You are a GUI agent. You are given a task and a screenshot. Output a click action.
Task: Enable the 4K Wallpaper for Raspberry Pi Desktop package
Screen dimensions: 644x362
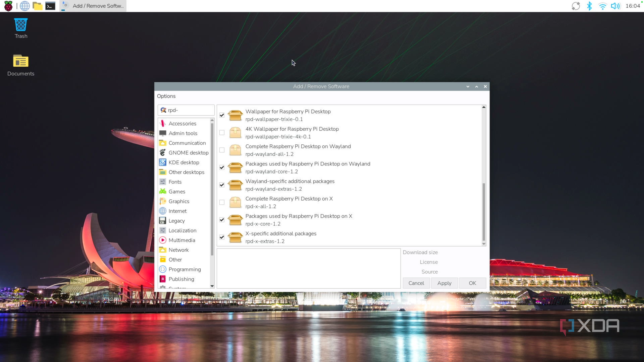pyautogui.click(x=222, y=133)
